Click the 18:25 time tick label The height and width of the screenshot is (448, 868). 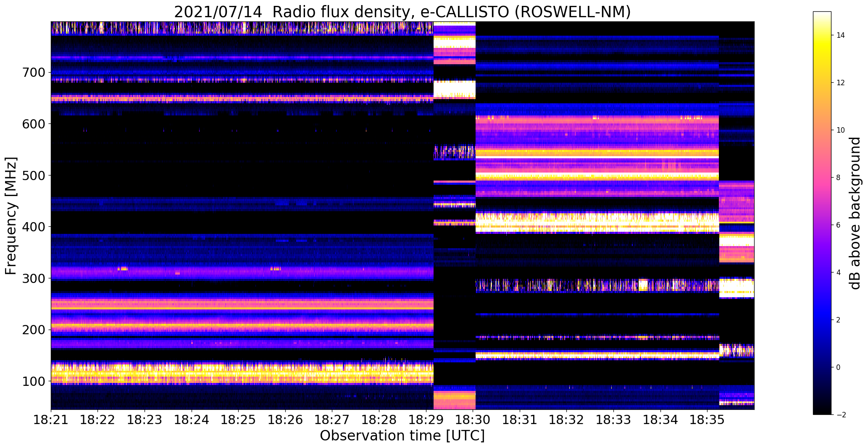tap(239, 420)
